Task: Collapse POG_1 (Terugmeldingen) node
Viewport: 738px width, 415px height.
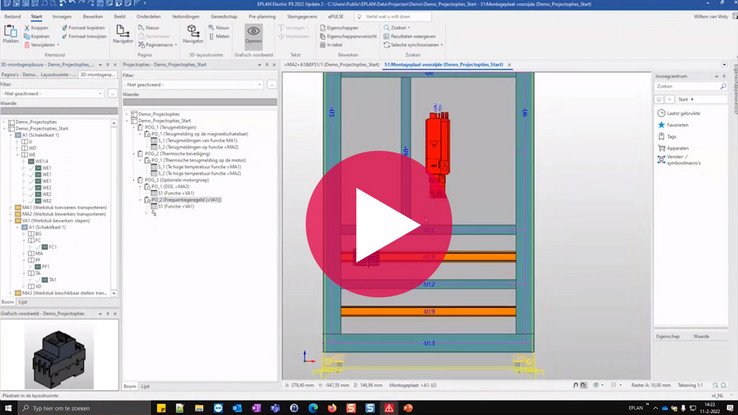Action: 134,128
